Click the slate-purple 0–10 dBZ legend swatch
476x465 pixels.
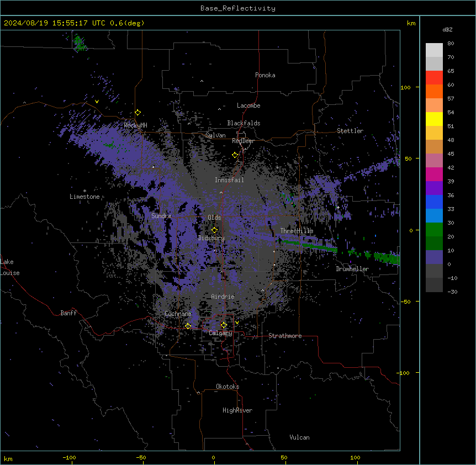coord(434,257)
